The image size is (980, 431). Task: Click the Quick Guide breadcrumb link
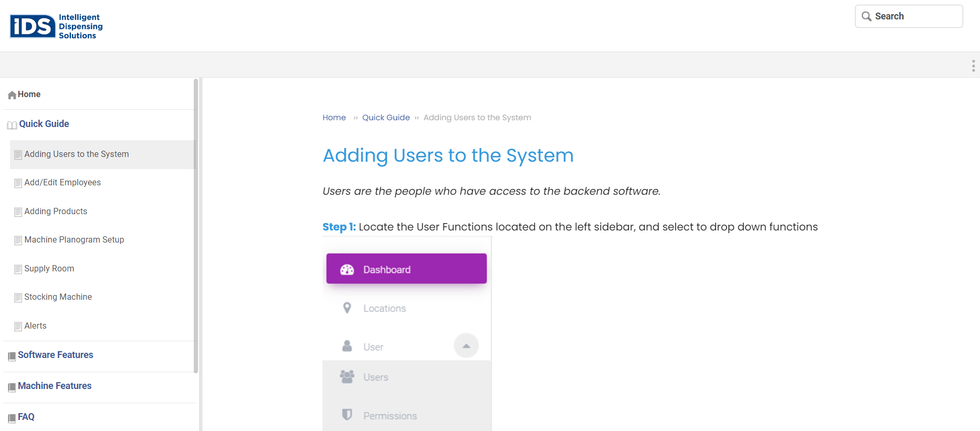pos(386,118)
